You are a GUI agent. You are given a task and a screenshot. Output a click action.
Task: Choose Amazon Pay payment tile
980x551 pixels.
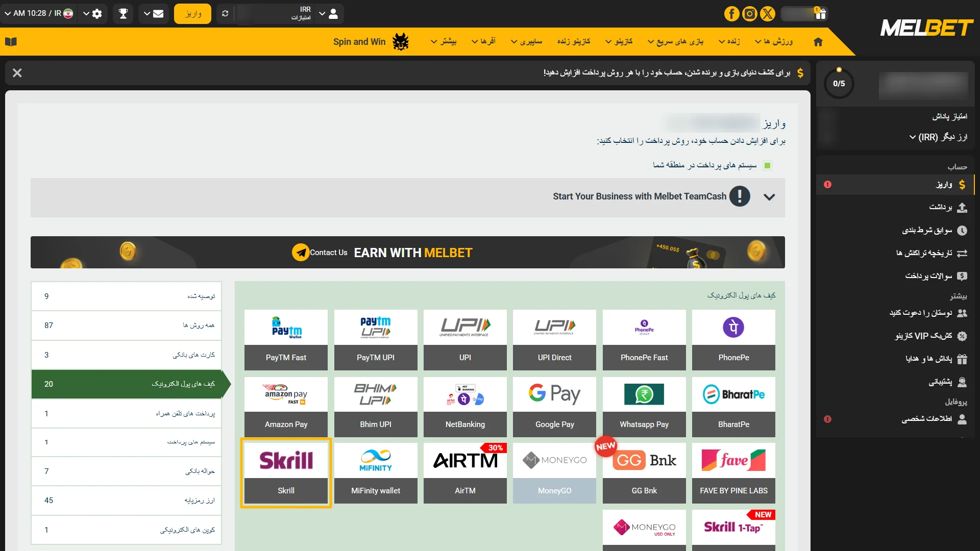(x=286, y=407)
